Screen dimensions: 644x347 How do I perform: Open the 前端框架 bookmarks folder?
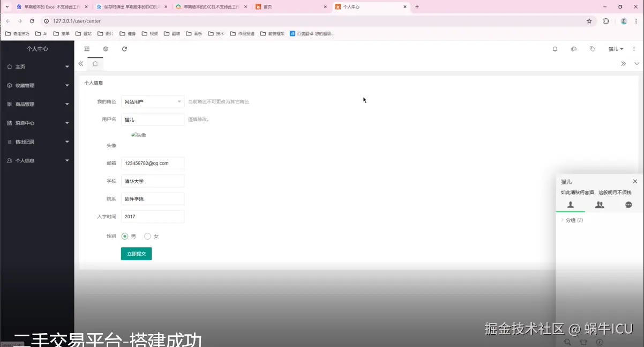click(272, 33)
